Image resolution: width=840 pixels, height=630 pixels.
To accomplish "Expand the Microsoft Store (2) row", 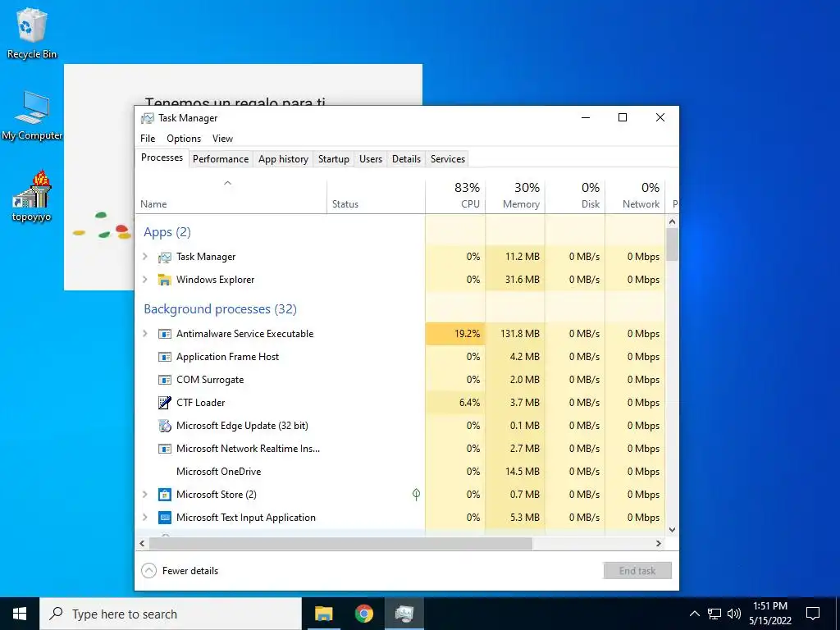I will [x=144, y=495].
